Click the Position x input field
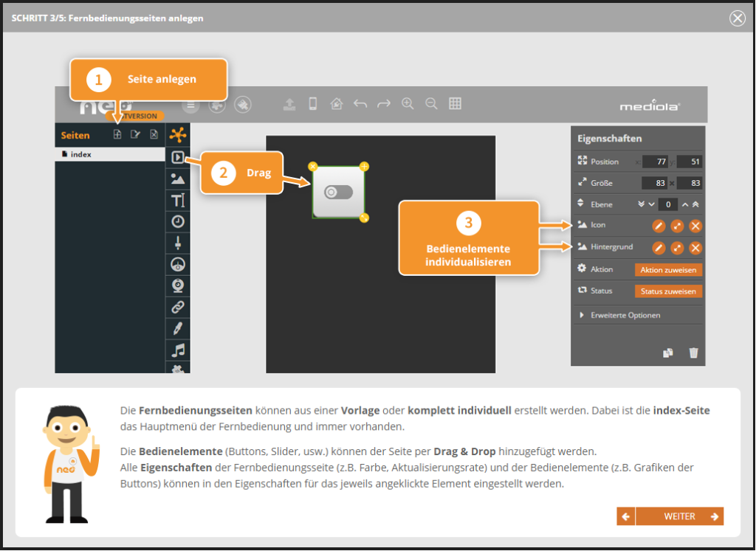 pos(655,162)
